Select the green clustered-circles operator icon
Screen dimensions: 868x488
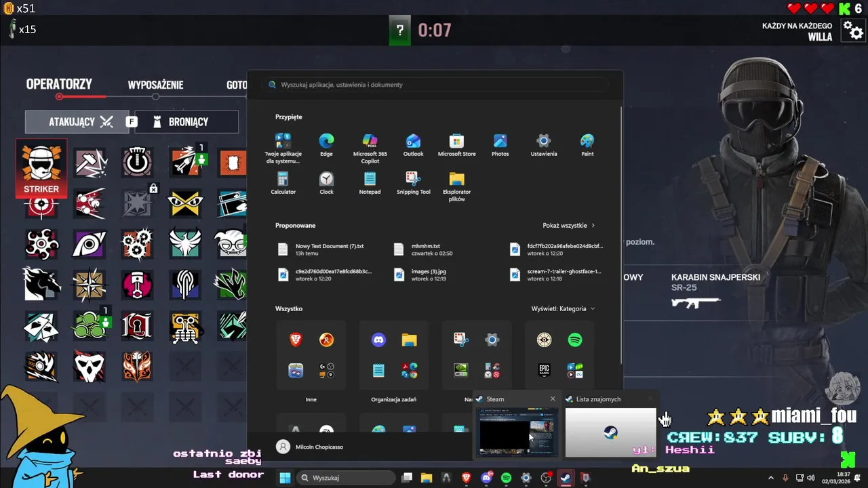[90, 325]
